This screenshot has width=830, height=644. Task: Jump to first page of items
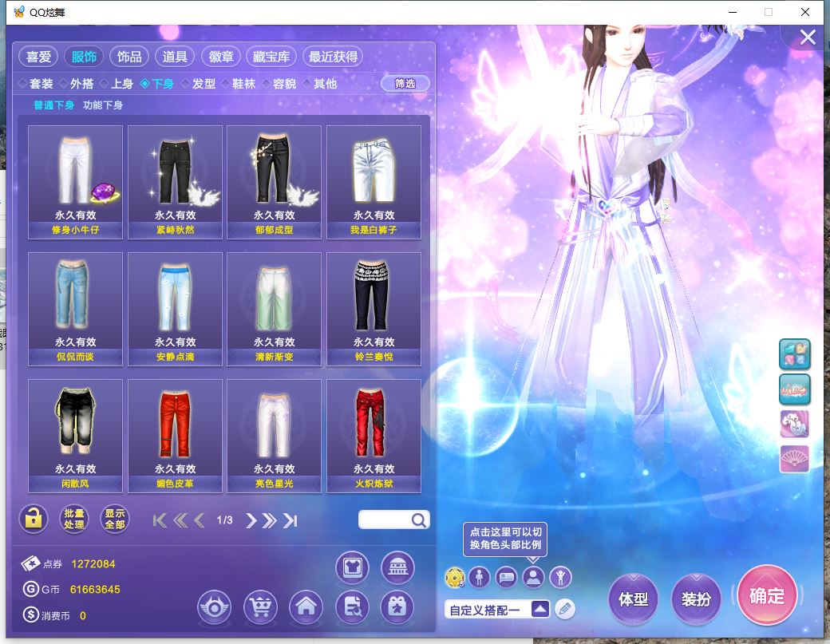point(160,520)
